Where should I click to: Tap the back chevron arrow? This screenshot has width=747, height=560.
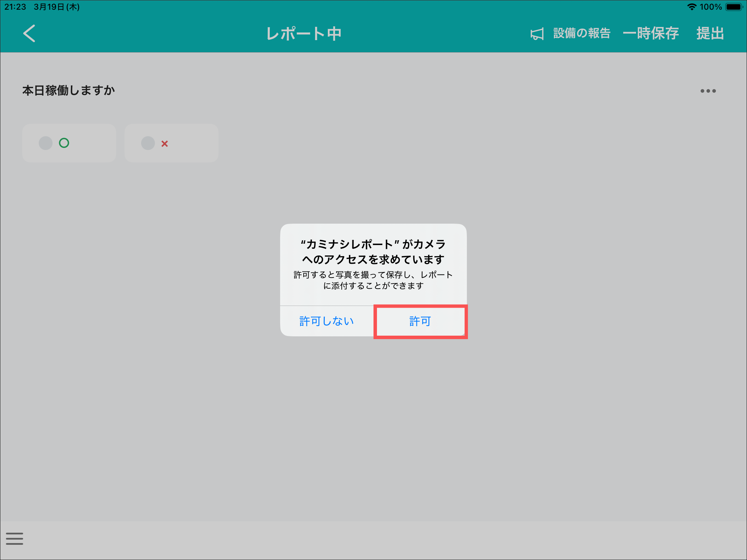29,34
